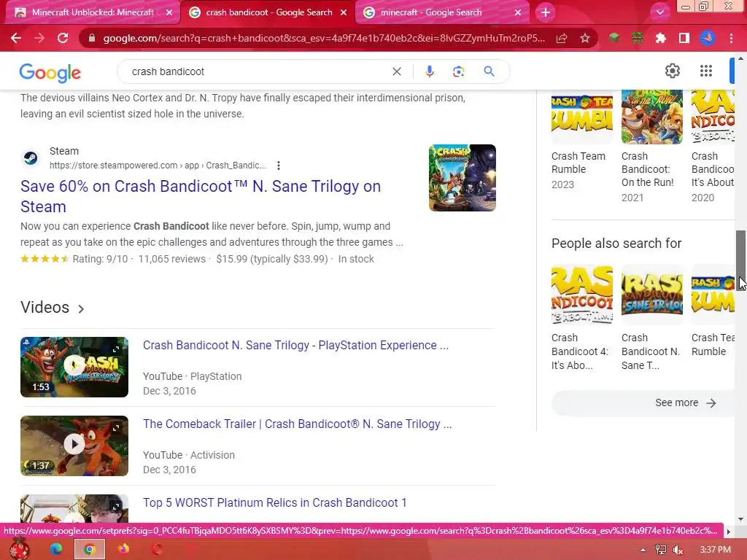
Task: Click the Start button ornament
Action: point(18,548)
